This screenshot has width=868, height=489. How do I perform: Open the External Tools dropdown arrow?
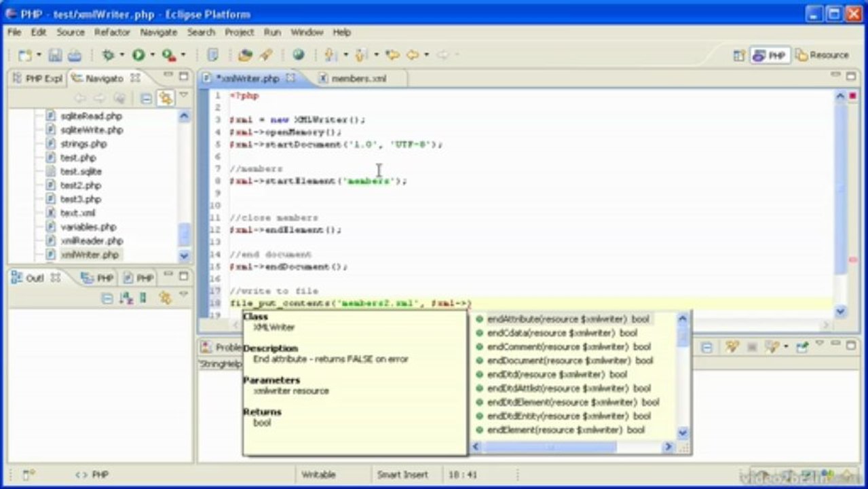pyautogui.click(x=183, y=55)
